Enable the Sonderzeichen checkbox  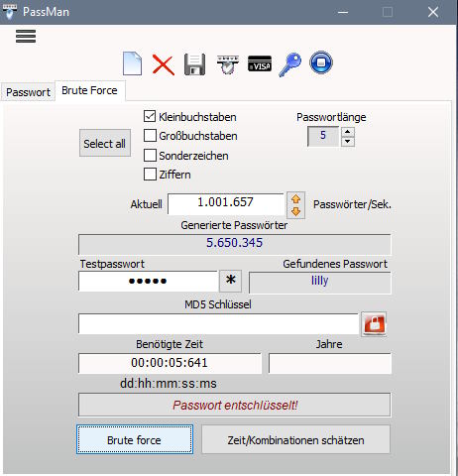click(x=150, y=155)
